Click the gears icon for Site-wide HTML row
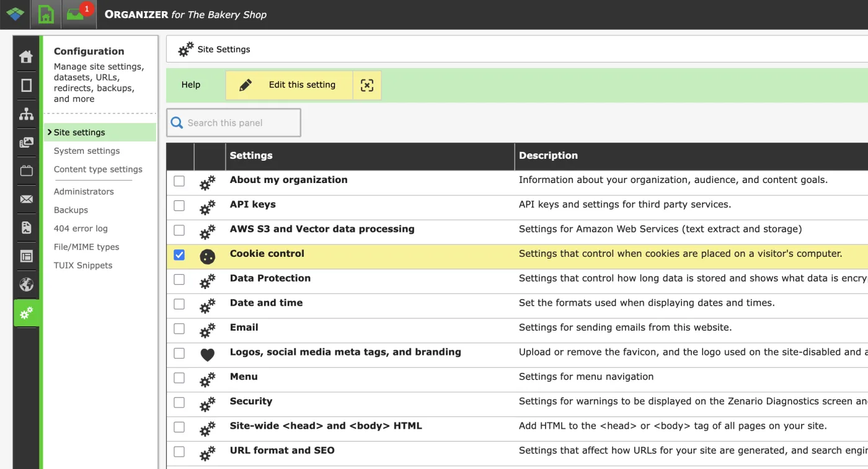Viewport: 868px width, 469px height. pyautogui.click(x=207, y=429)
